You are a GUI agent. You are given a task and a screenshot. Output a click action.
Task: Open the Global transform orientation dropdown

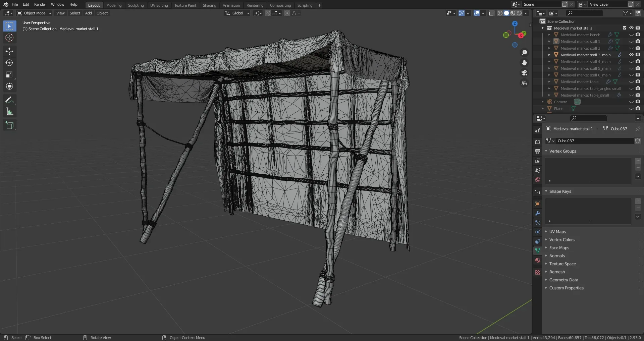237,13
